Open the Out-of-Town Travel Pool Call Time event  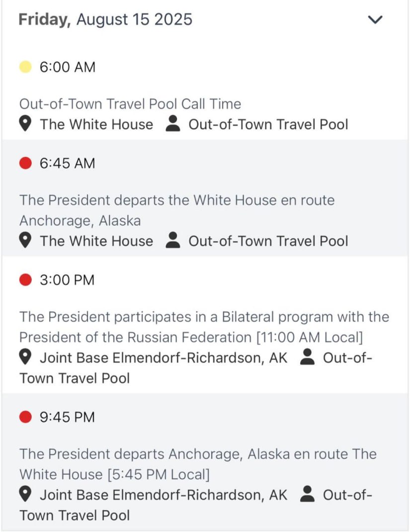(130, 104)
